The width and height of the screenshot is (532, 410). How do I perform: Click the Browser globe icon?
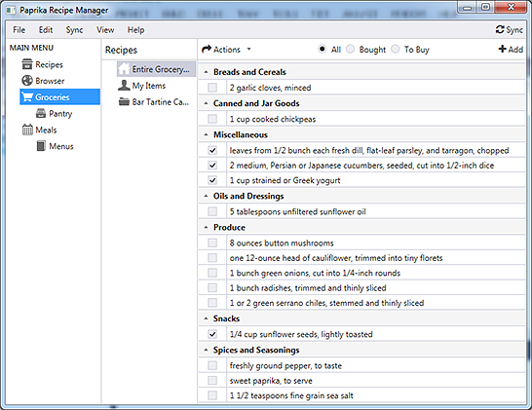click(27, 81)
